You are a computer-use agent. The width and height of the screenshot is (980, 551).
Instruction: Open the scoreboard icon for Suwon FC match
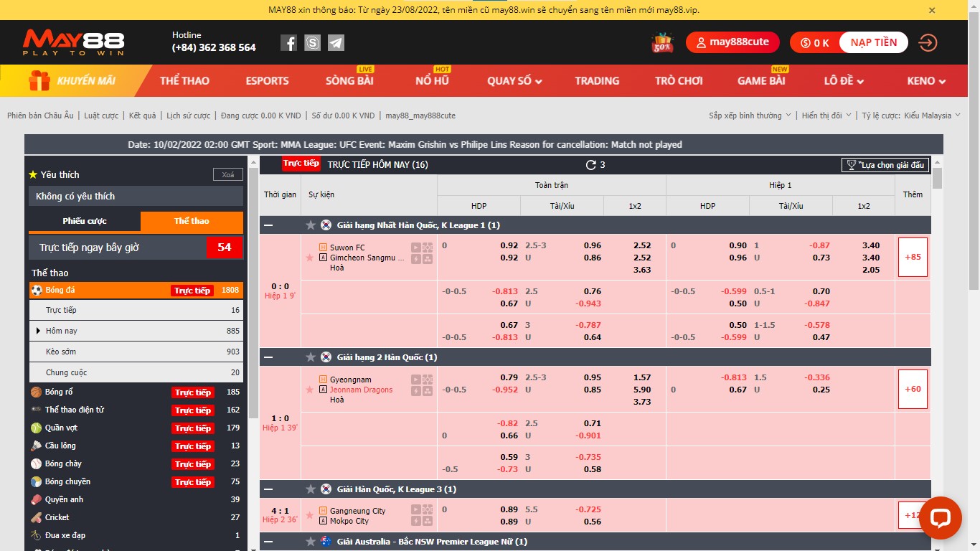tap(428, 248)
